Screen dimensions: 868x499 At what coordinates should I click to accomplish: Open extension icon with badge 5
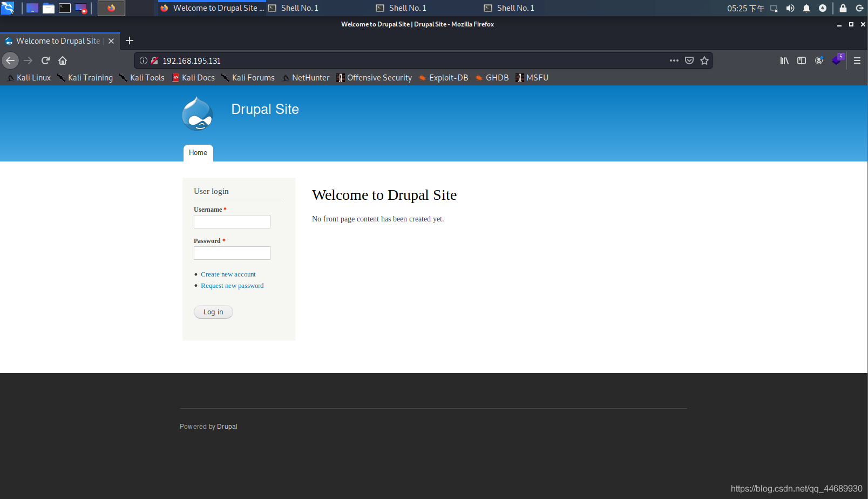pos(837,59)
